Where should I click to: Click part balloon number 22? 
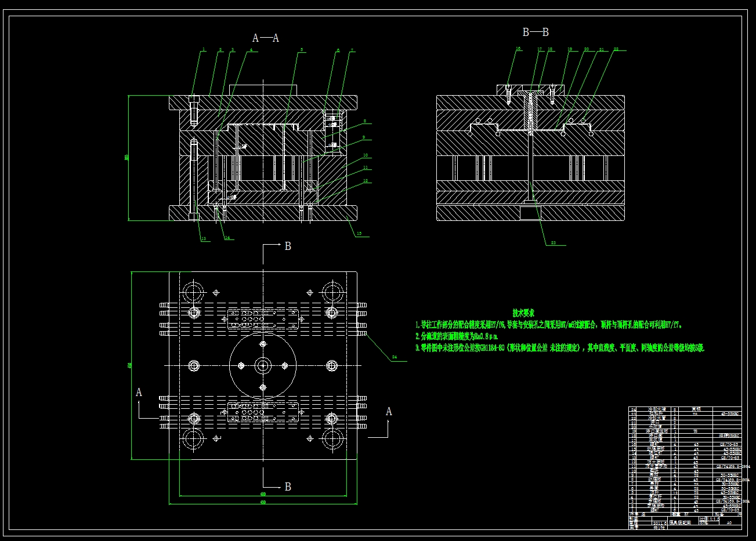[616, 49]
